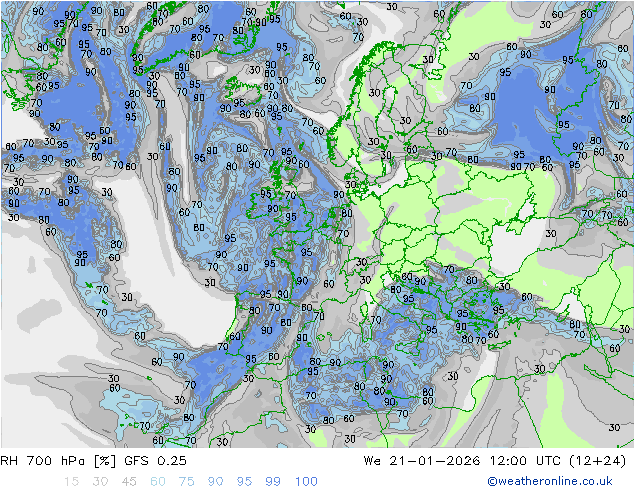Click the "12:00 UTC" time label

525,460
